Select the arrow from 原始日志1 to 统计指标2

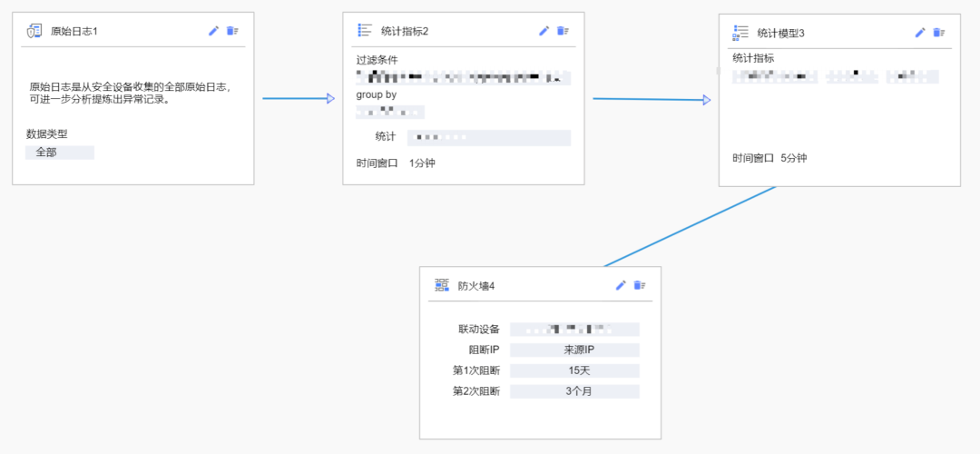[298, 99]
